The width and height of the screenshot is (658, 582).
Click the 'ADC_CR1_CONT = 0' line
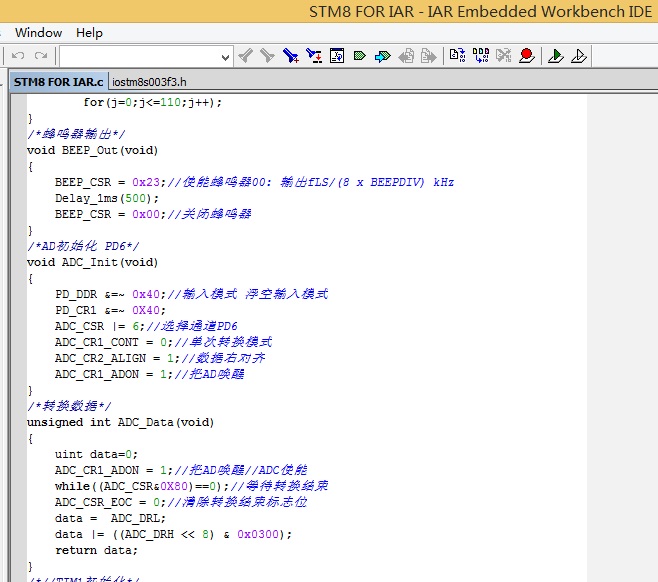pos(163,342)
